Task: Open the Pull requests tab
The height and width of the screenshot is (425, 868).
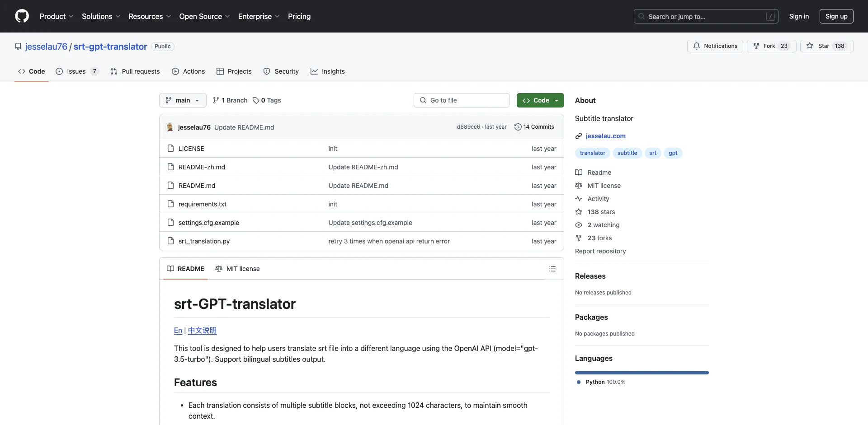Action: click(135, 71)
